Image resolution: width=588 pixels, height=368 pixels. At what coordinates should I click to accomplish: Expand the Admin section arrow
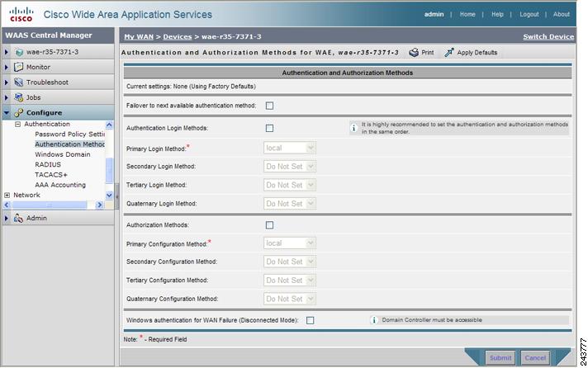[6, 218]
